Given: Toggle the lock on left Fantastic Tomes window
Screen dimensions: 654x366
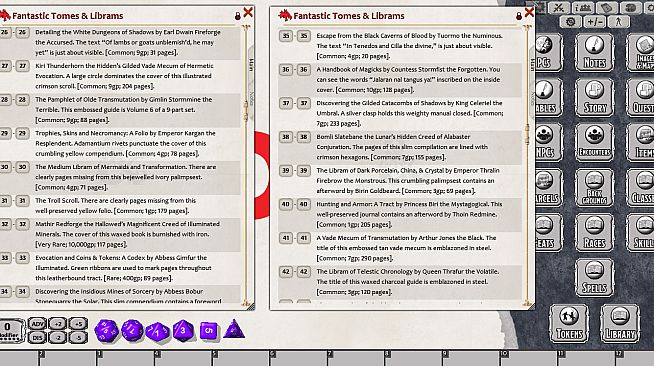Looking at the screenshot, I should [x=238, y=16].
